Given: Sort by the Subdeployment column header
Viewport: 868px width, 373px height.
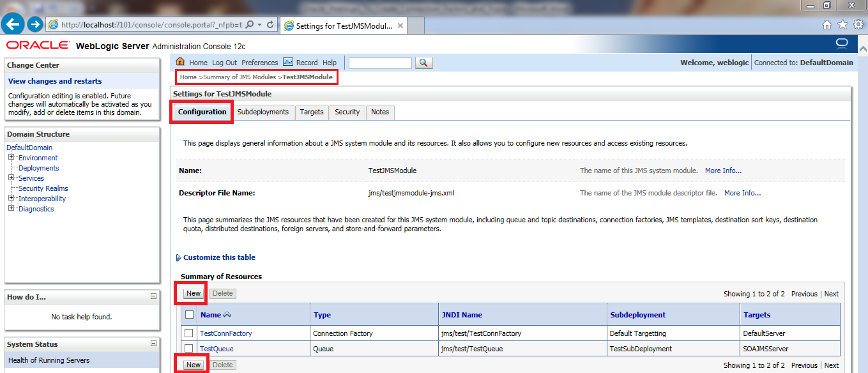Looking at the screenshot, I should (x=638, y=315).
